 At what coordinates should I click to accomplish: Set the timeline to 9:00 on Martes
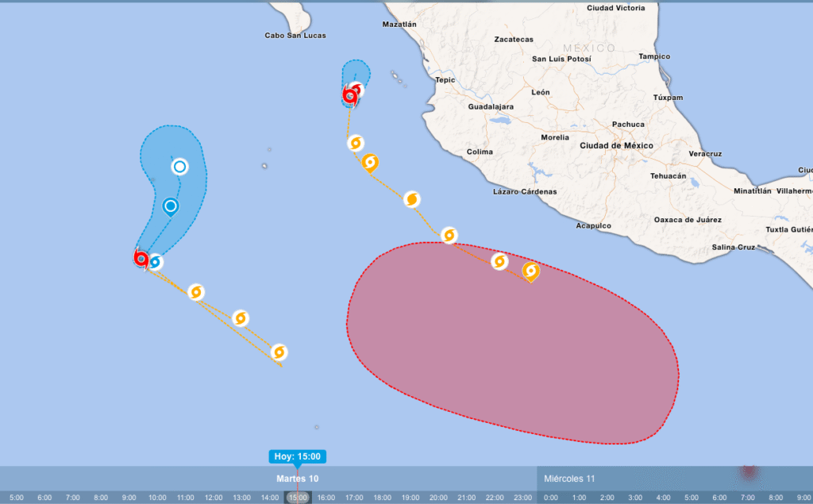coord(129,497)
